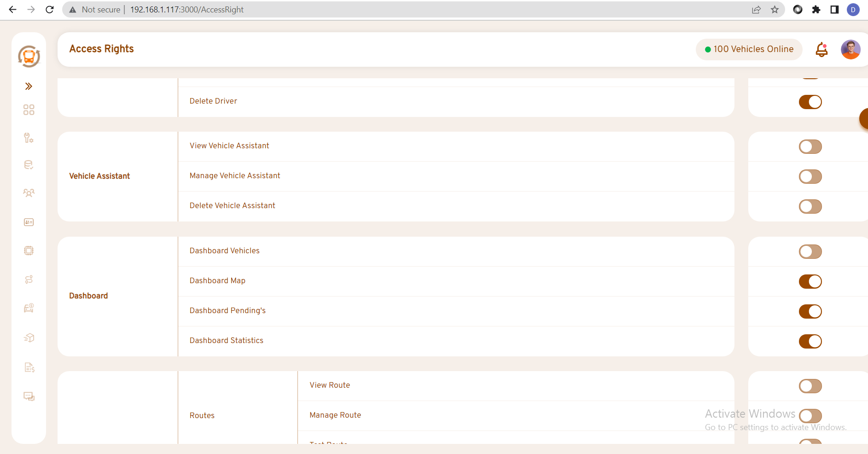Viewport: 868px width, 454px height.
Task: Click the 100 Vehicles Online badge
Action: (749, 49)
